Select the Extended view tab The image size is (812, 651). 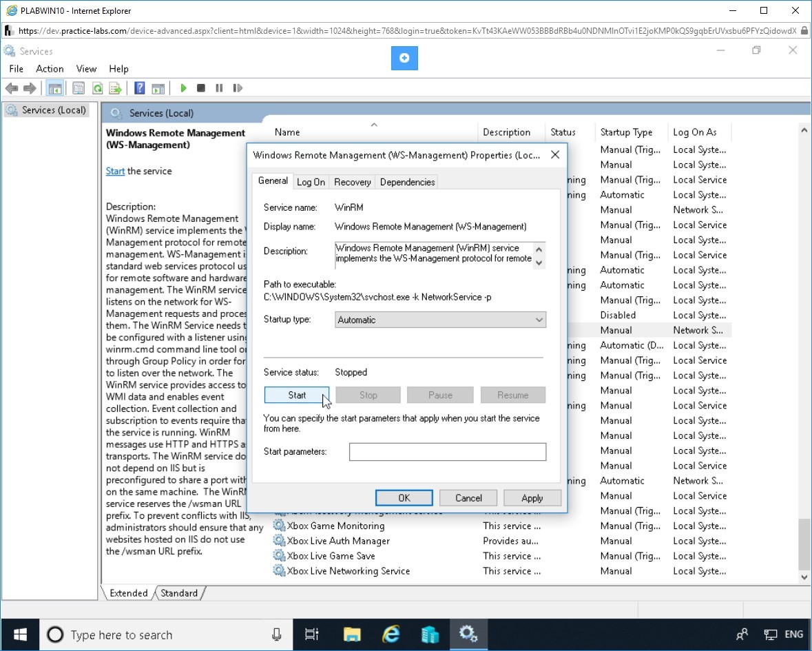pos(128,593)
